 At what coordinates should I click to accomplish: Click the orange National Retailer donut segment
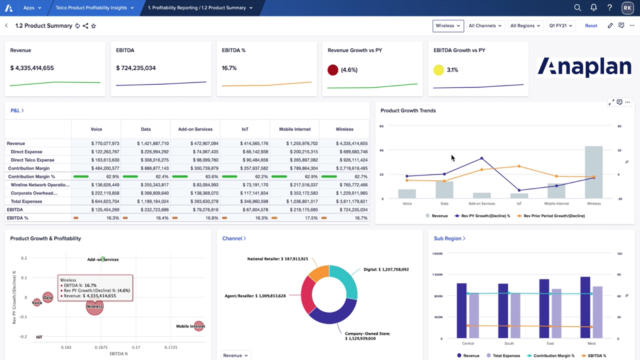pos(320,272)
